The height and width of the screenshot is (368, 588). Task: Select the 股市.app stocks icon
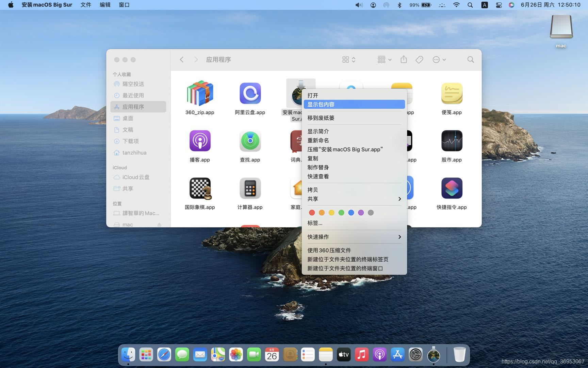pyautogui.click(x=452, y=140)
